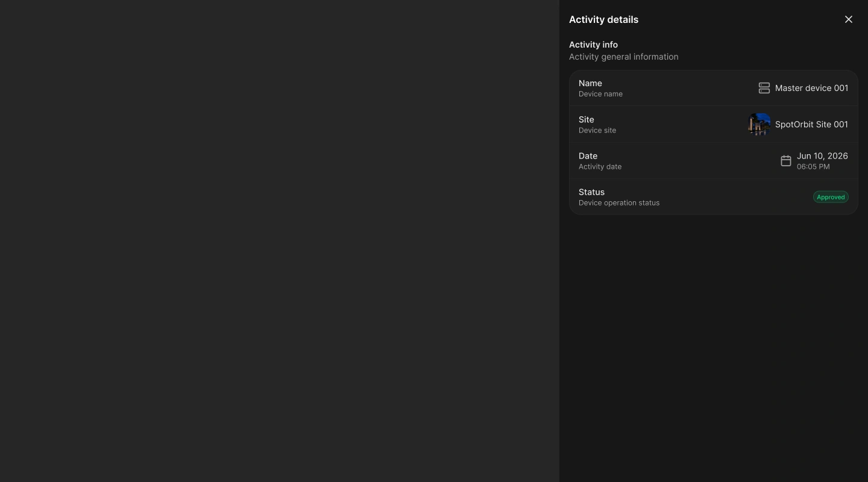The height and width of the screenshot is (482, 868).
Task: Click the "Activity details" panel title
Action: click(x=603, y=19)
